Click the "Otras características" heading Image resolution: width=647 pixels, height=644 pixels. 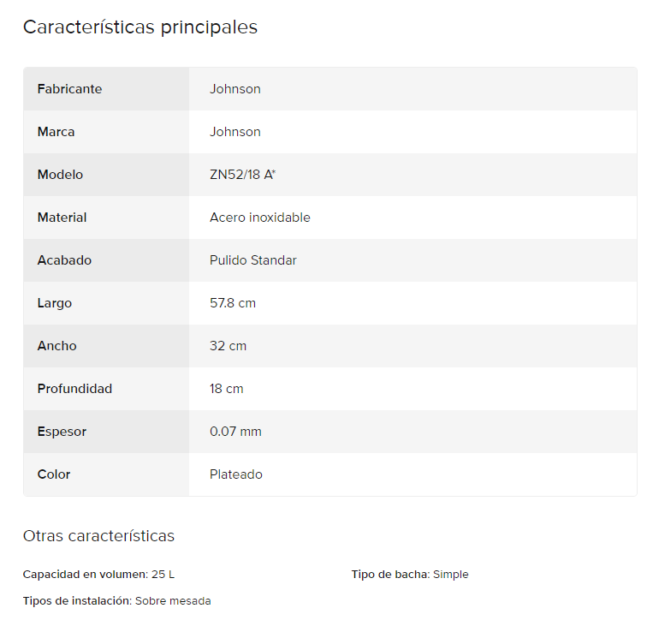(x=98, y=536)
